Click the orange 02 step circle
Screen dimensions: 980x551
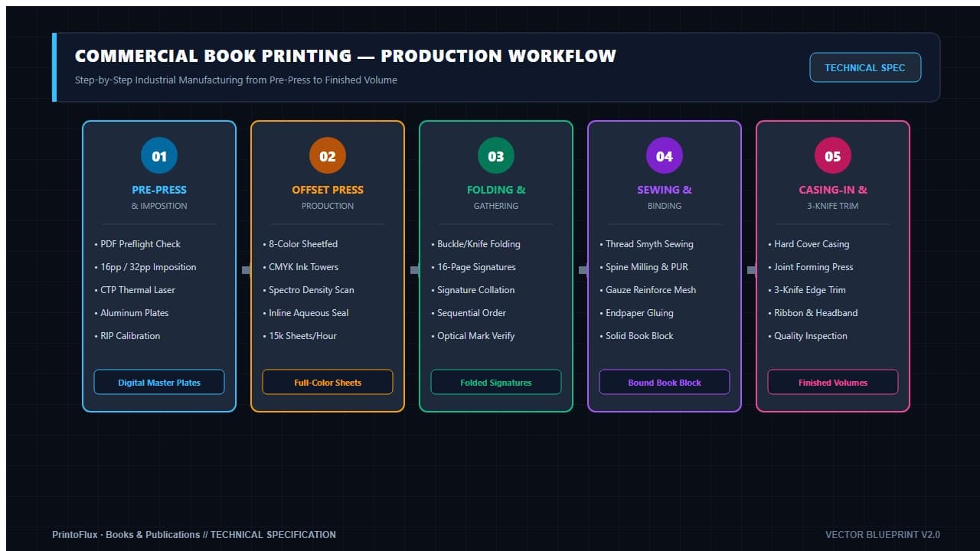point(328,156)
